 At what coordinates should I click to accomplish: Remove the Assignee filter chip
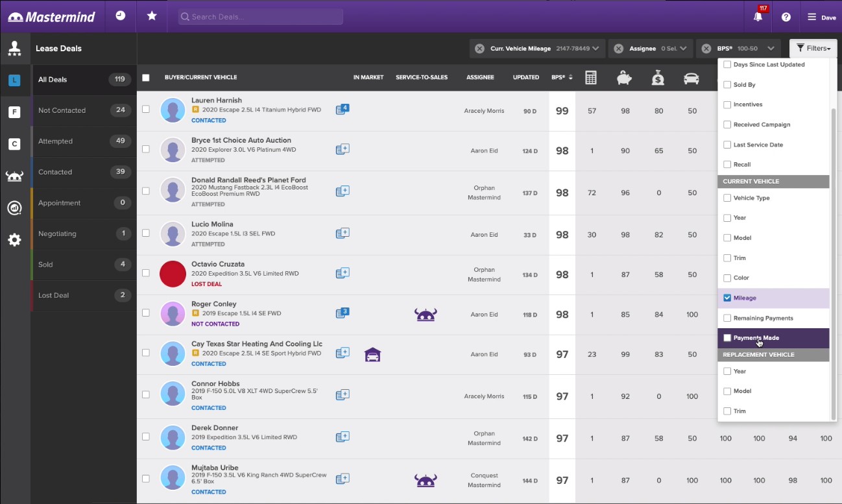619,49
